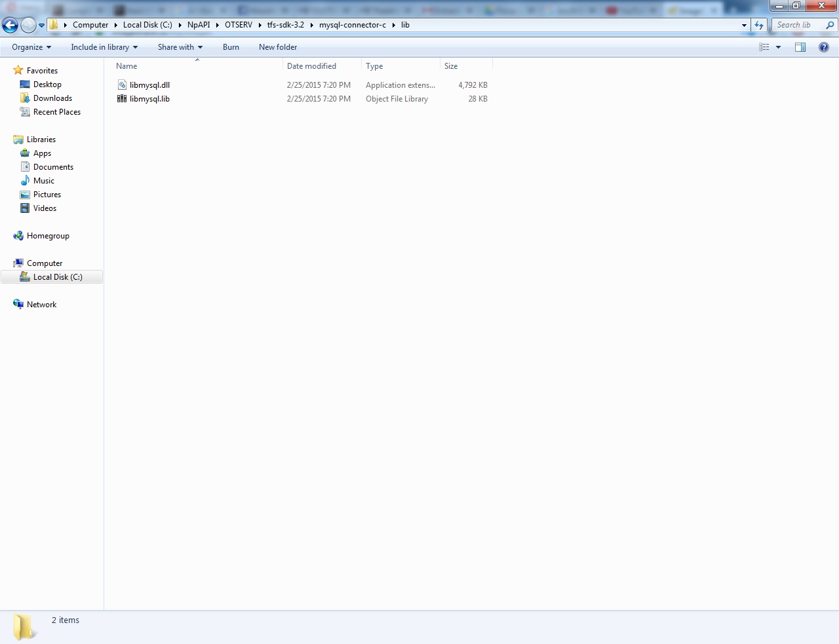Screen dimensions: 839x644
Task: Click the Forward navigation arrow
Action: [28, 25]
